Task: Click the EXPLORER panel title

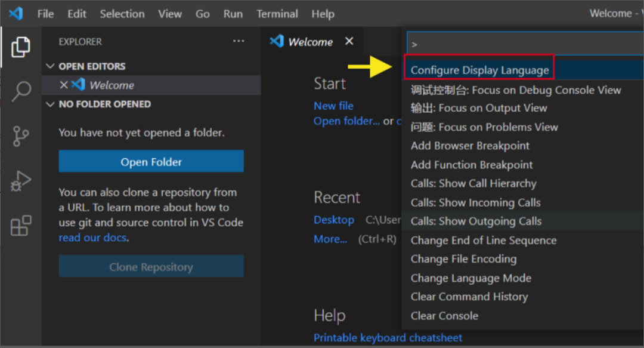Action: [x=80, y=42]
